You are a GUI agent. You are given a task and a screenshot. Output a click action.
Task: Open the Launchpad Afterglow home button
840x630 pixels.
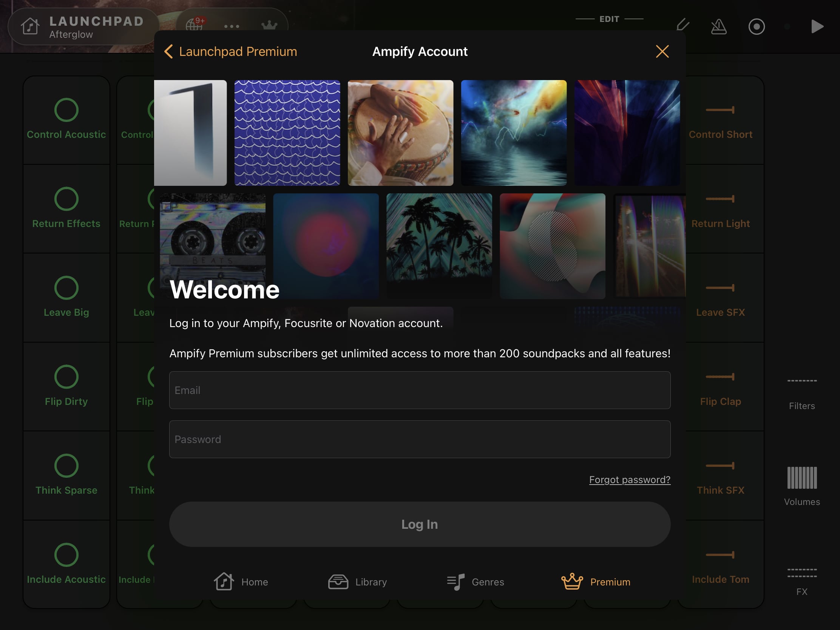(83, 26)
